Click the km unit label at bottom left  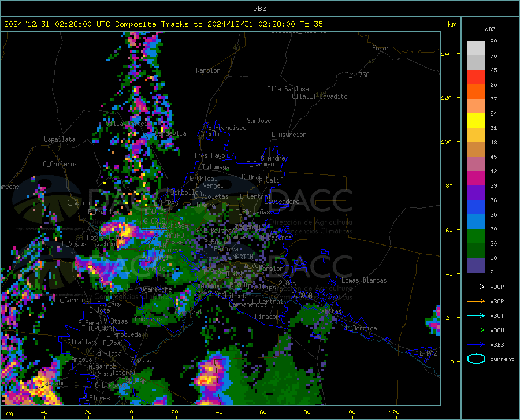8,414
